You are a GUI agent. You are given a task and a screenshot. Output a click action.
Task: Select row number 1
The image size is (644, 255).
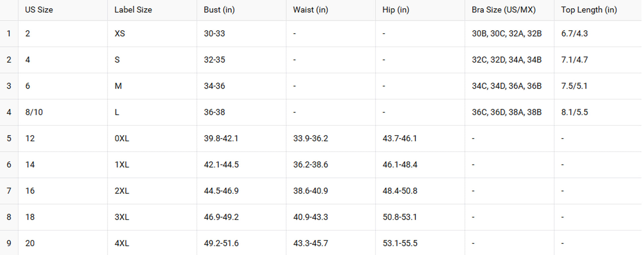(x=9, y=33)
